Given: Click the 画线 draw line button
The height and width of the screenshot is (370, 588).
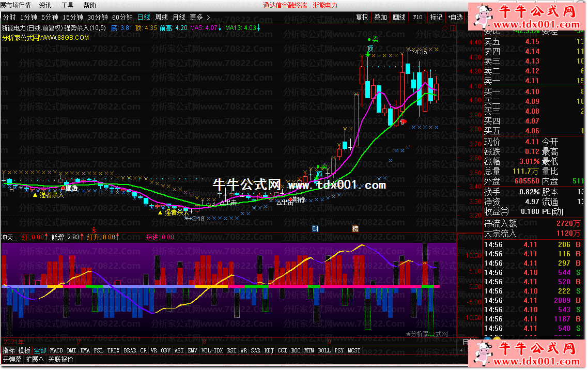Looking at the screenshot, I should [399, 17].
